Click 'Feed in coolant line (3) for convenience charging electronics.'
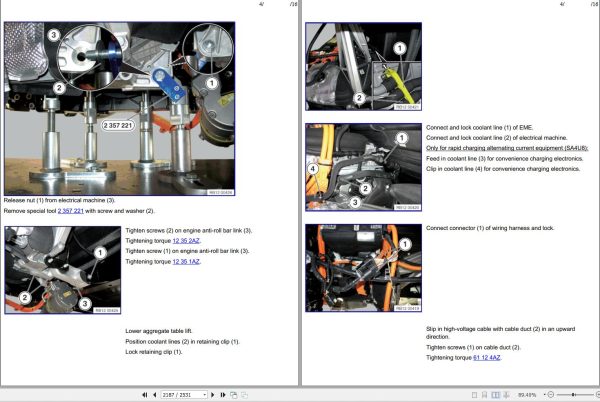Image resolution: width=600 pixels, height=402 pixels. [x=505, y=158]
